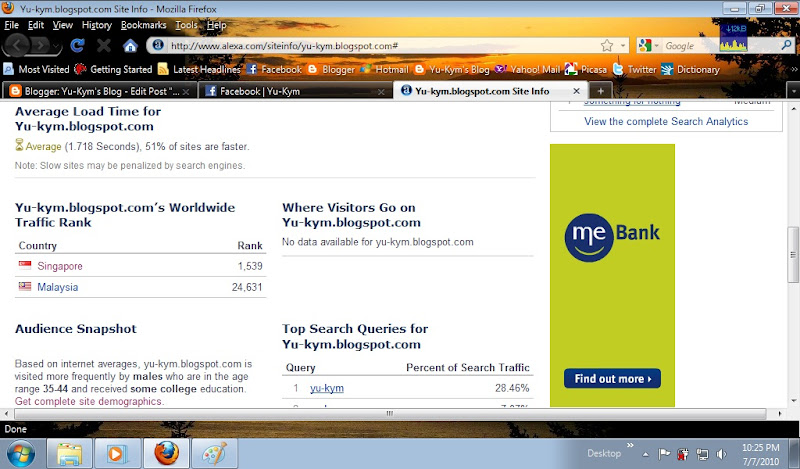Click the search magnifier icon
Viewport: 800px width, 469px height.
coord(786,45)
